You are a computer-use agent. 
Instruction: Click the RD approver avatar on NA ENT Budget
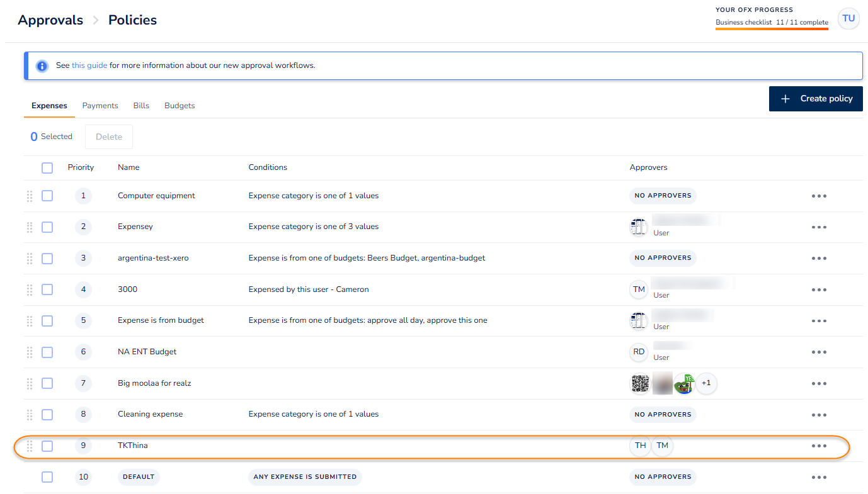click(x=639, y=352)
